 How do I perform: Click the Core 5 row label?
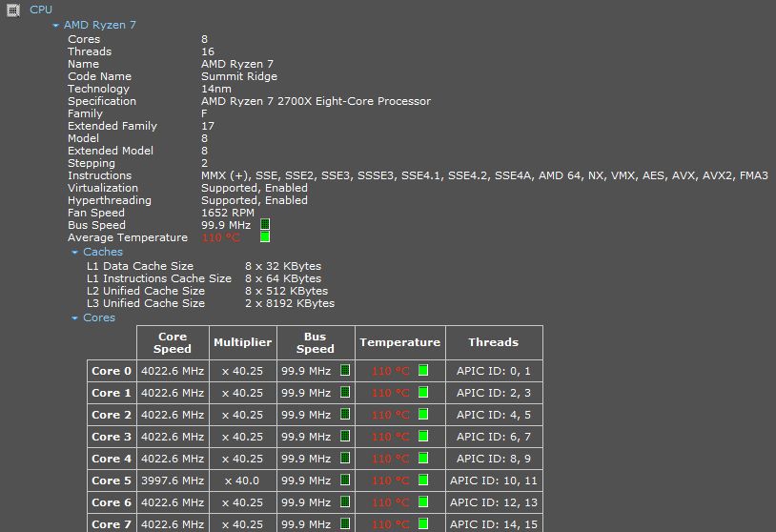(x=112, y=481)
